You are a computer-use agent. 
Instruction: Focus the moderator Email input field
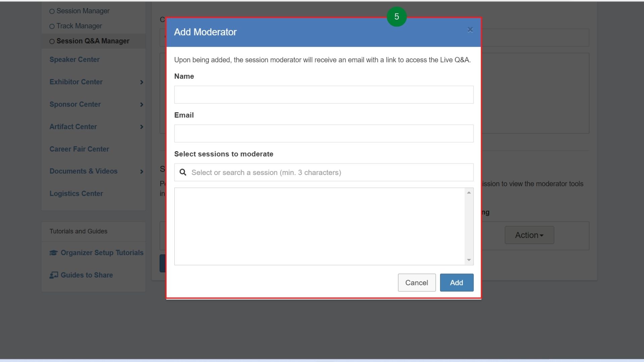tap(324, 133)
